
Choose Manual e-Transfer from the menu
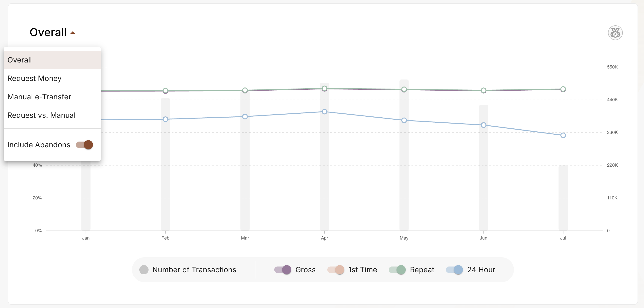click(x=39, y=97)
